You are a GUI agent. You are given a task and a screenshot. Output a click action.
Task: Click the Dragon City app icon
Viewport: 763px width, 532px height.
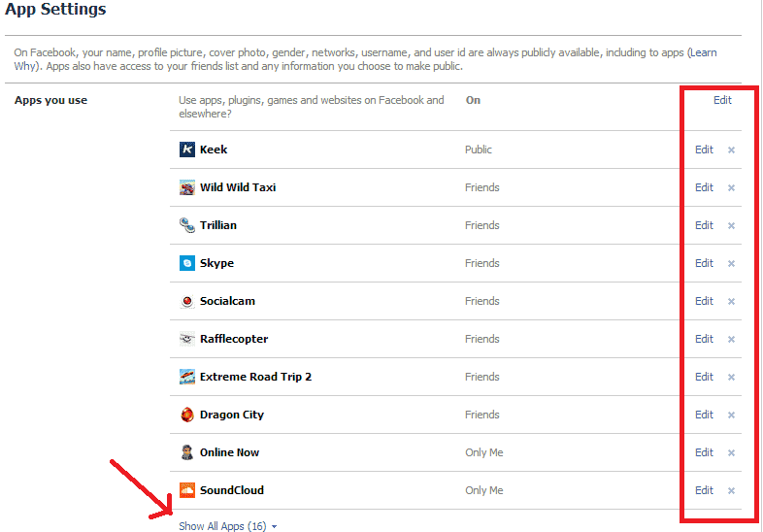click(187, 415)
